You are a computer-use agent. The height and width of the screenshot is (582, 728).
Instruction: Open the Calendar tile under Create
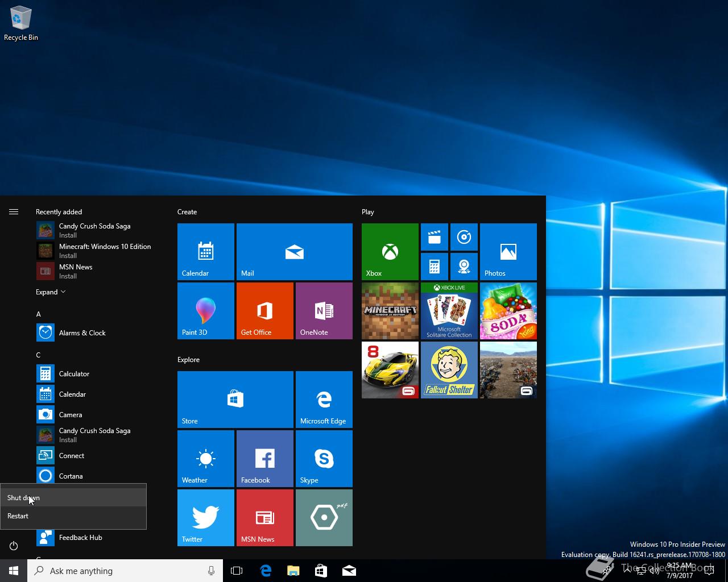tap(206, 252)
